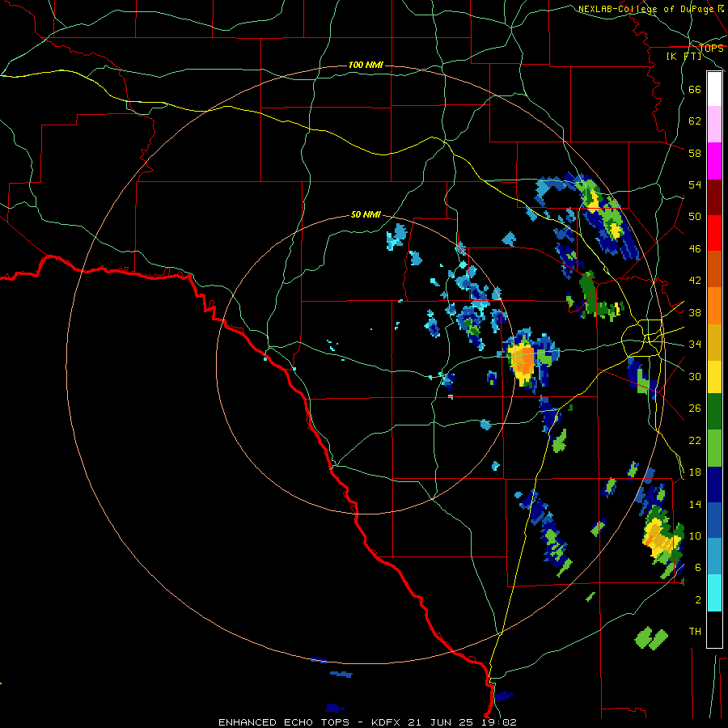Click the 100 NMI range ring label

click(366, 65)
